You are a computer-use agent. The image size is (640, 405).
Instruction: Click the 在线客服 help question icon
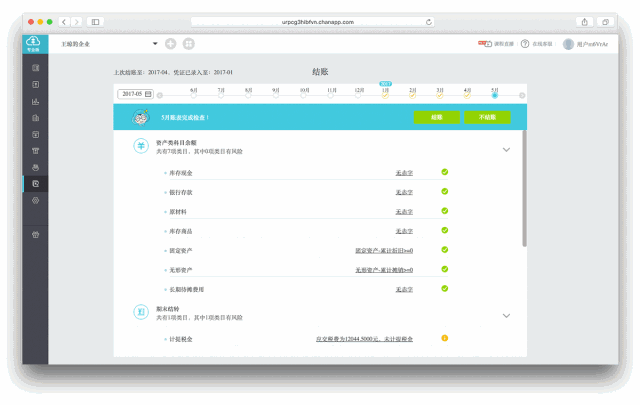point(525,44)
